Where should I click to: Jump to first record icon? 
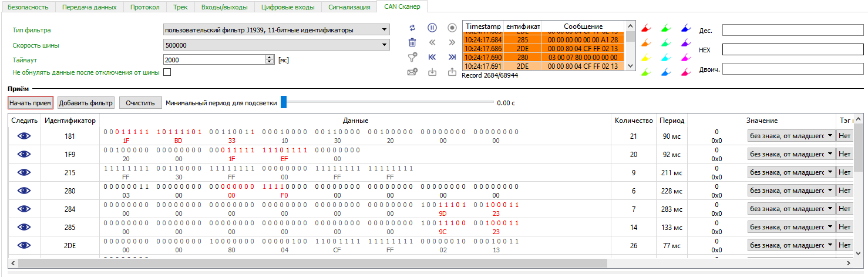click(432, 57)
